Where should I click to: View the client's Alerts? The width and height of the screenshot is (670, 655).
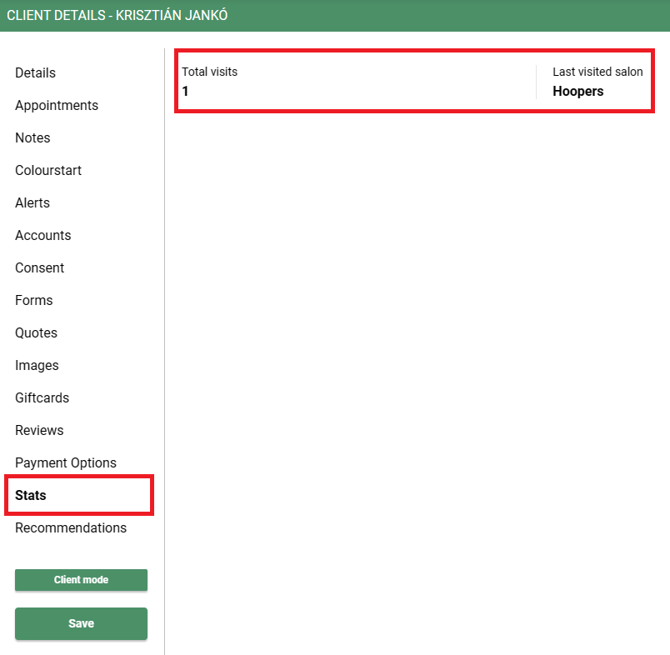32,203
